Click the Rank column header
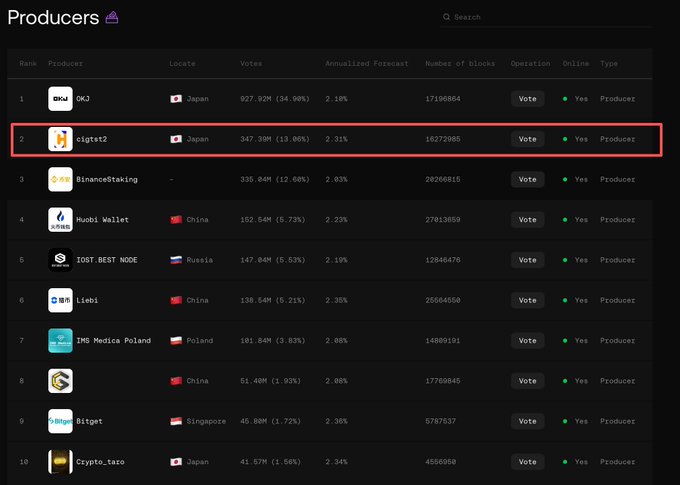The width and height of the screenshot is (680, 485). coord(28,63)
